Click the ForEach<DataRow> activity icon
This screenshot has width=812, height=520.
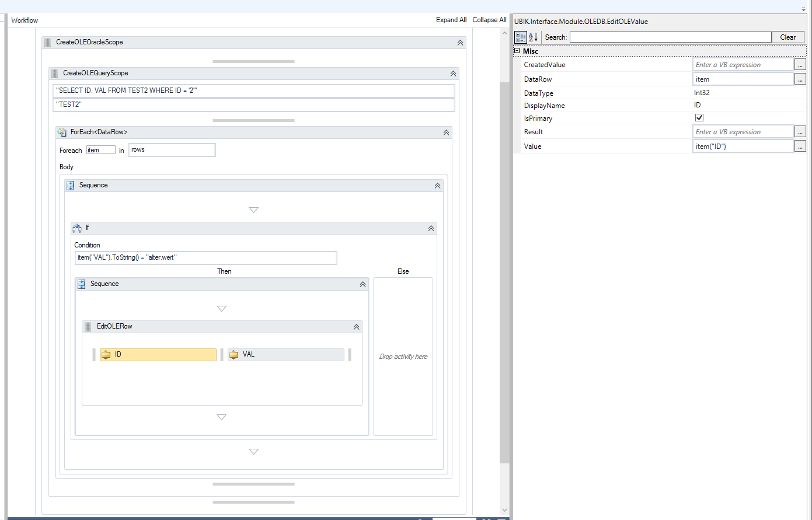[x=62, y=132]
